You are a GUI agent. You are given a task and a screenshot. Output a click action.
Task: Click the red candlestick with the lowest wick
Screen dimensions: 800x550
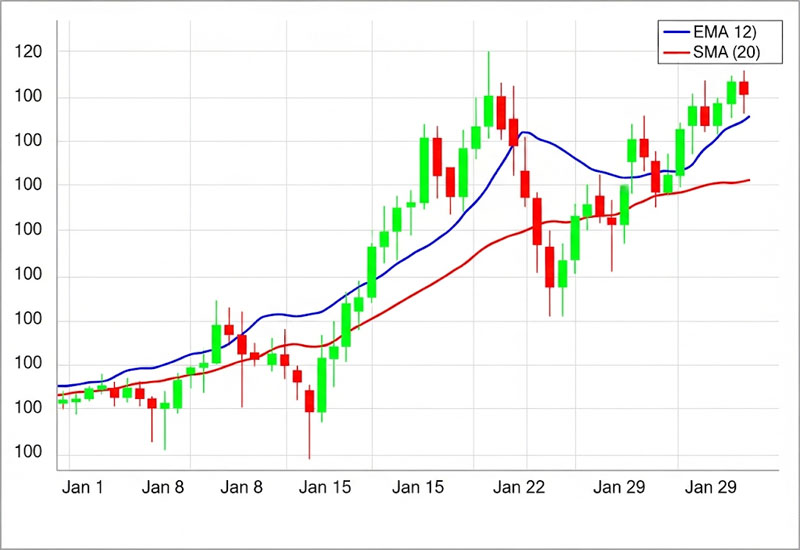309,400
